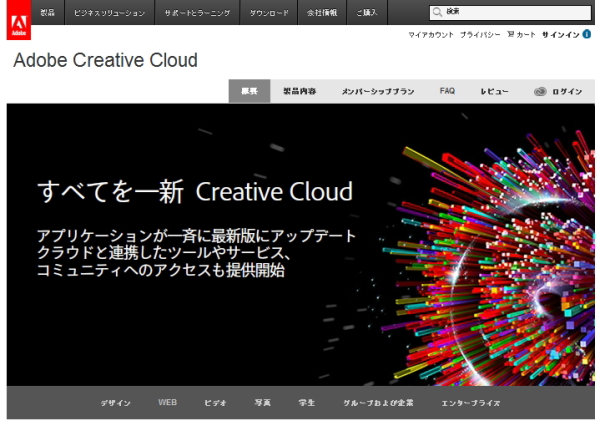Open the ダウンロード menu
600x426 pixels.
click(269, 13)
